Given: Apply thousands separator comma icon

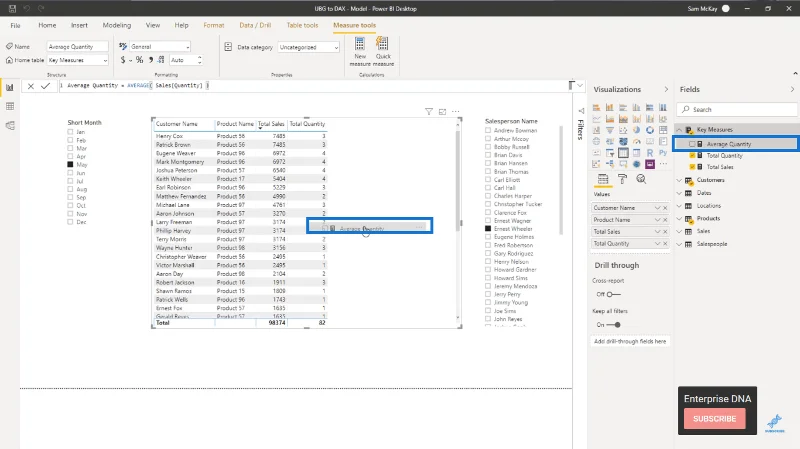Looking at the screenshot, I should [151, 60].
